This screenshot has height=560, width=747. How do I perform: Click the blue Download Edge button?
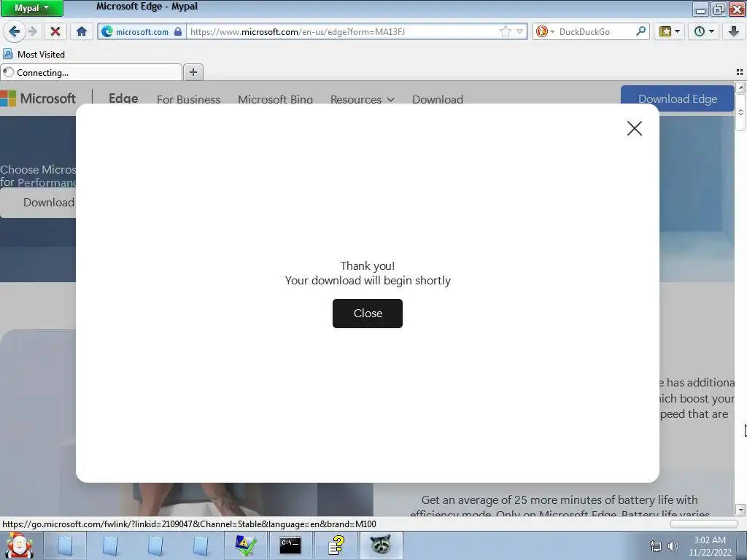(x=677, y=98)
